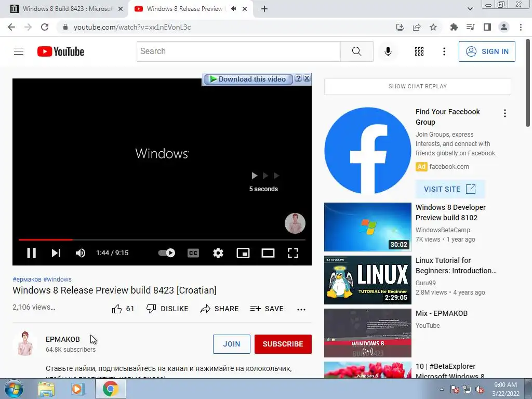The image size is (532, 399).
Task: Pause the video with the pause button
Action: [x=31, y=253]
